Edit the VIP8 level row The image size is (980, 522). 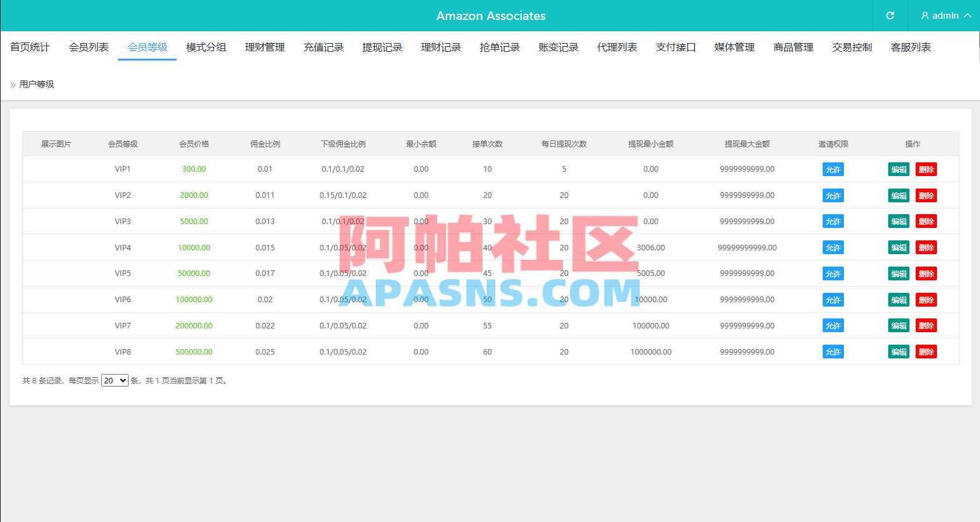(899, 352)
